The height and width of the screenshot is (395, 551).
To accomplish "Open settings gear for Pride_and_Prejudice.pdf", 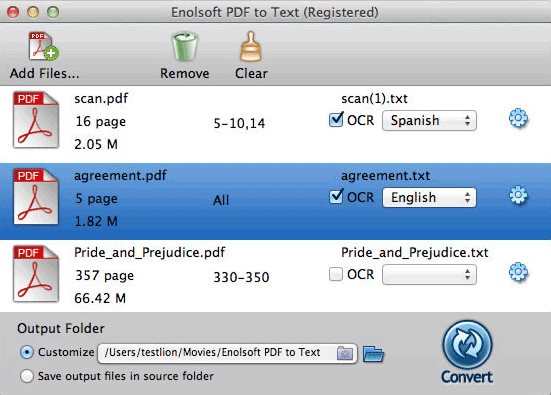I will [518, 272].
